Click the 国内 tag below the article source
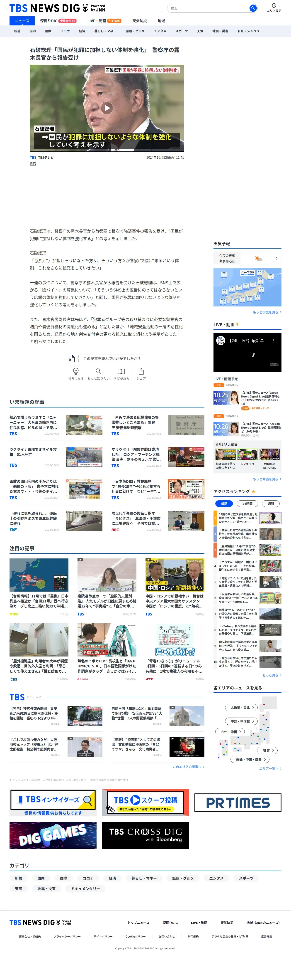This screenshot has height=980, width=291. 33,163
